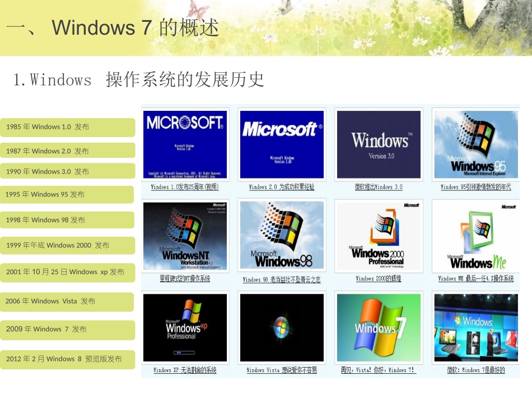Open the Windows 2.0 caption link
532x399 pixels.
click(x=282, y=187)
